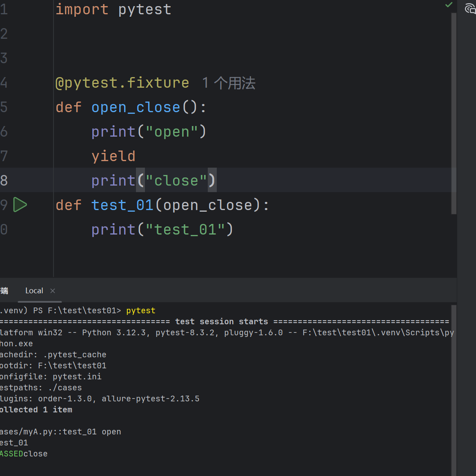Click the "testpaths: ./cases" terminal line

[41, 387]
